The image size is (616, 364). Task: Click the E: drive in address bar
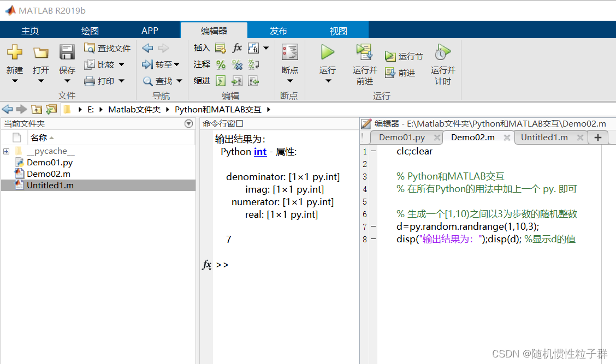click(x=90, y=110)
